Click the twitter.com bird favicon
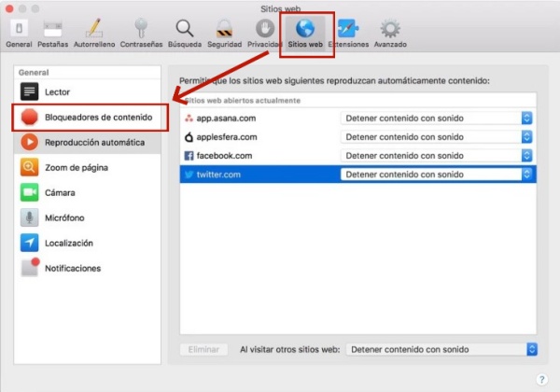Viewport: 560px width, 392px height. [189, 175]
